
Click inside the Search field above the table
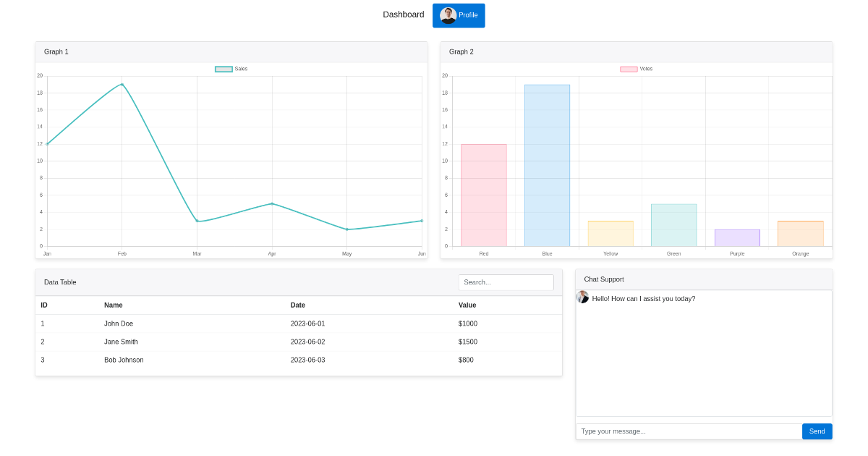click(x=506, y=282)
